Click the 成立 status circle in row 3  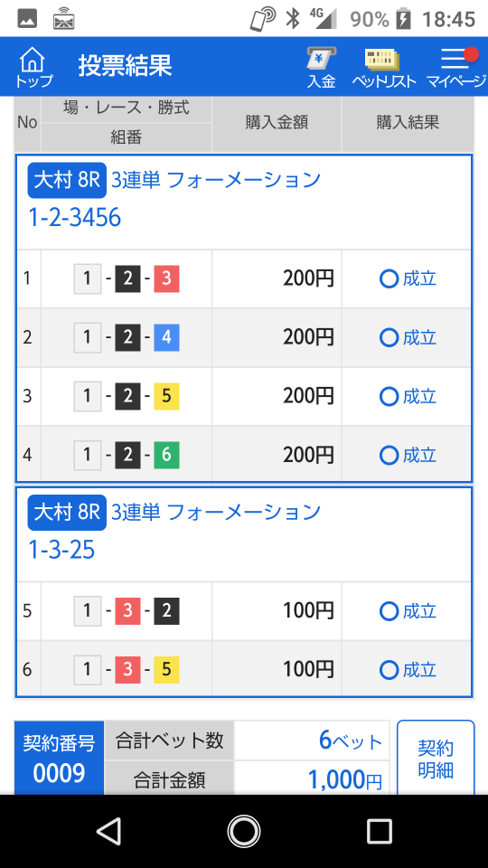(389, 396)
